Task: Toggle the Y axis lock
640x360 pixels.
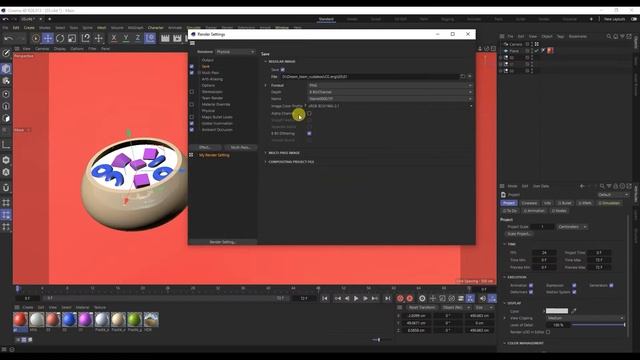Action: (x=126, y=38)
